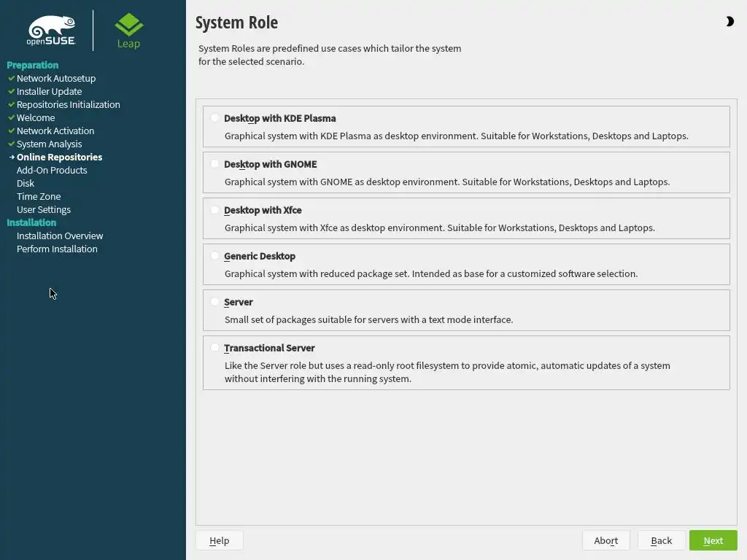The height and width of the screenshot is (560, 747).
Task: Choose the Server system role
Action: tap(215, 302)
